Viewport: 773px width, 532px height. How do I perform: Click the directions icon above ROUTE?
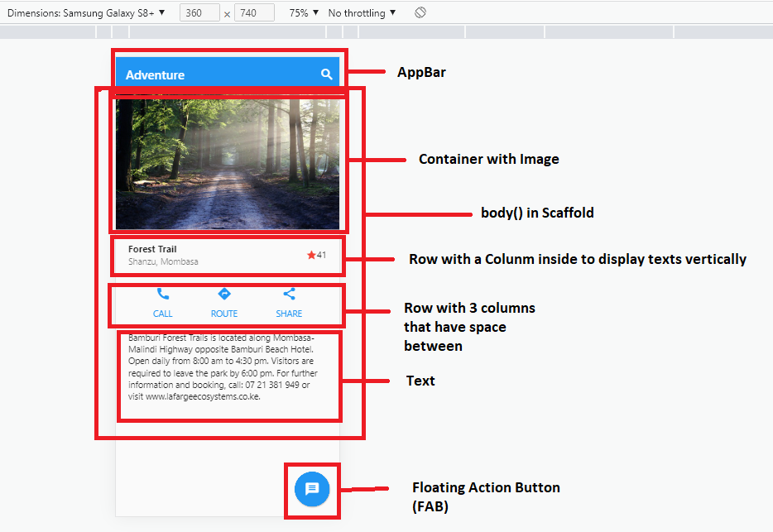[223, 294]
